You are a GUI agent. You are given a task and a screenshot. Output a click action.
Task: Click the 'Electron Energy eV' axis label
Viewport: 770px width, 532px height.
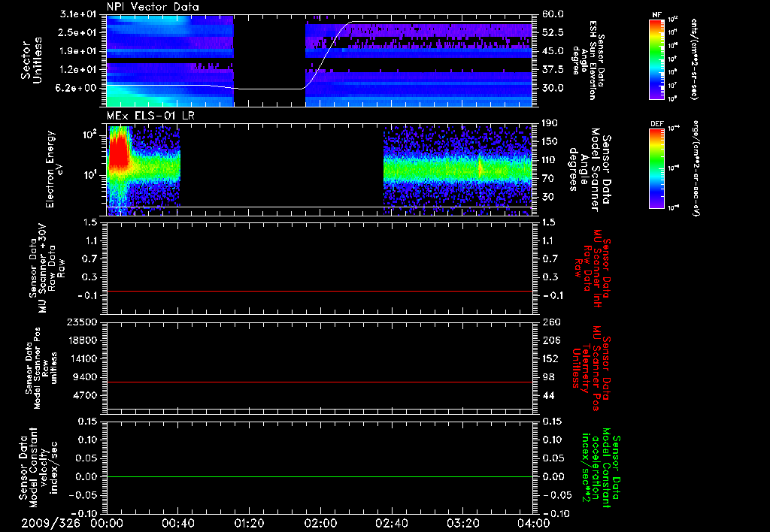pyautogui.click(x=54, y=169)
